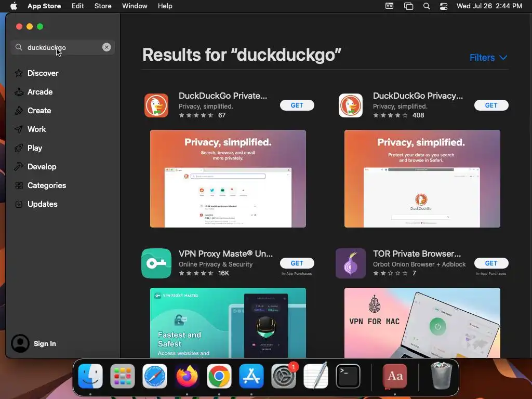Open the App Store menu in menu bar
This screenshot has width=532, height=399.
44,6
